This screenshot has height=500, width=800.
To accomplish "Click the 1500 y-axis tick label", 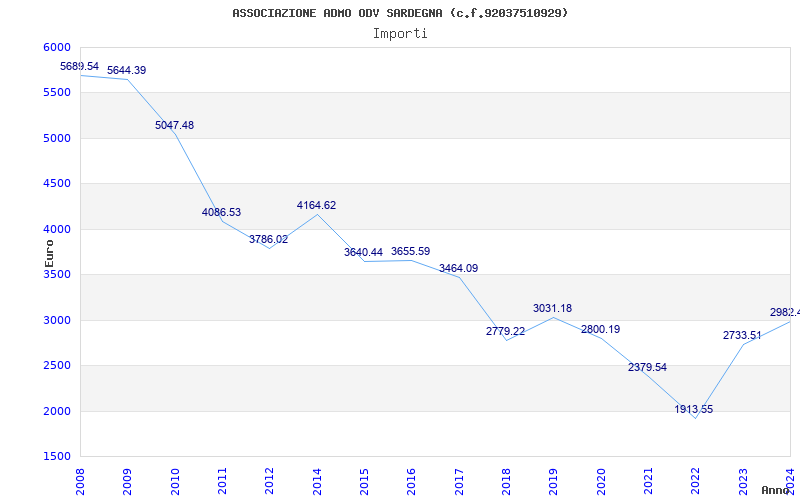I will coord(57,456).
